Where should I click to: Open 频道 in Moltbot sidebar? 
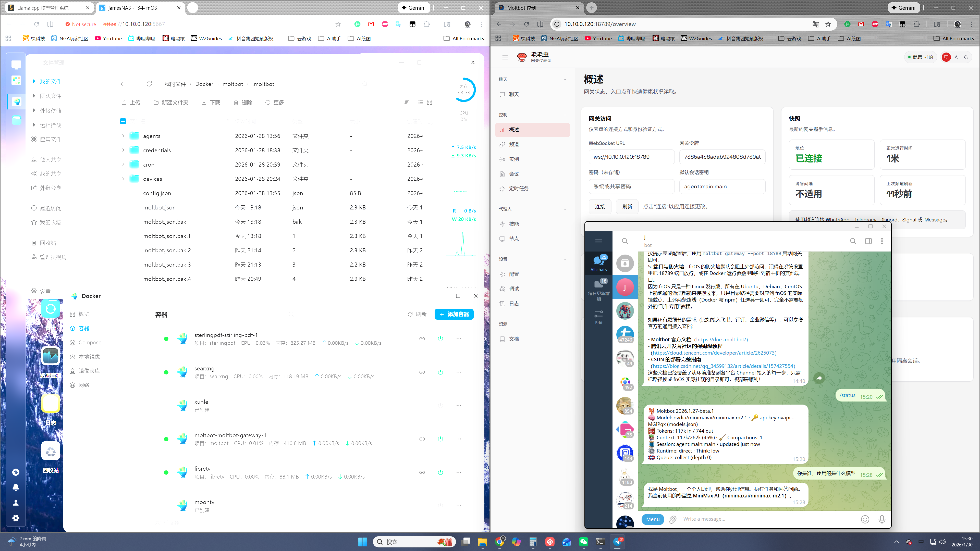[x=514, y=144]
